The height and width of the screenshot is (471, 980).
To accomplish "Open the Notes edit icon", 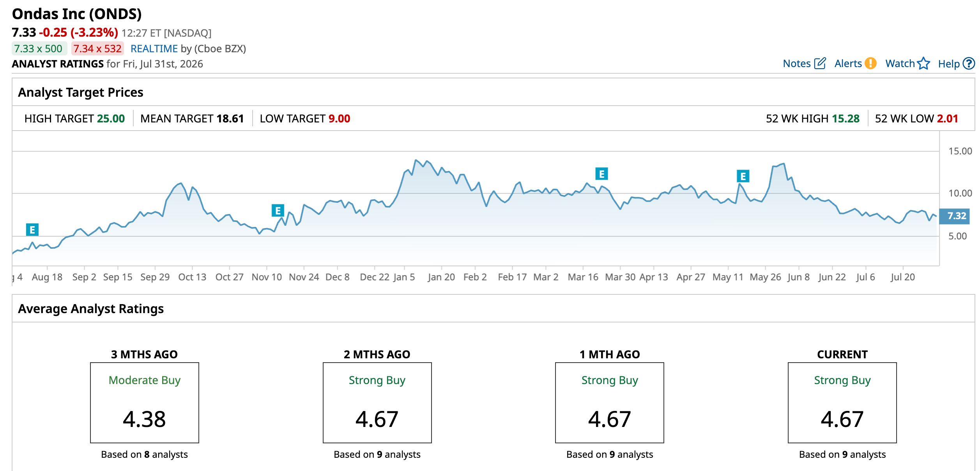I will pos(820,64).
